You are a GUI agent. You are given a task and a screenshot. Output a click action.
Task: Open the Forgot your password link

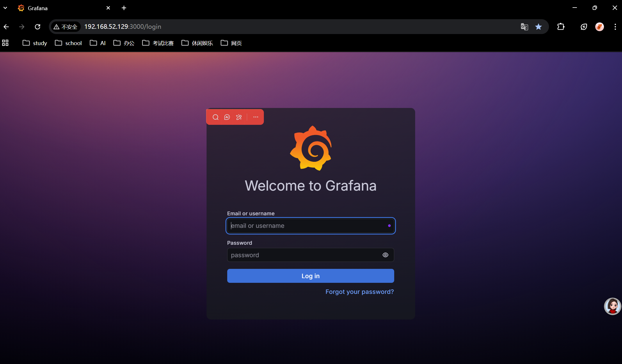(x=359, y=292)
